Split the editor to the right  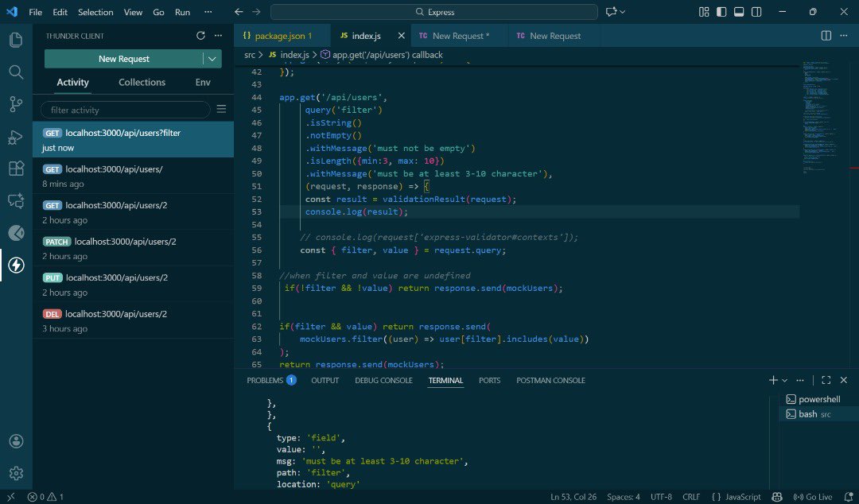(x=826, y=35)
